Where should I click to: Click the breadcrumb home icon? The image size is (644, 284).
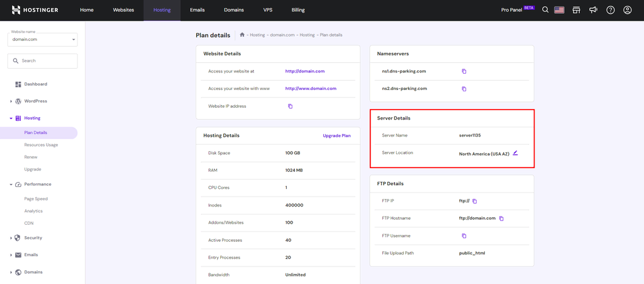point(242,35)
